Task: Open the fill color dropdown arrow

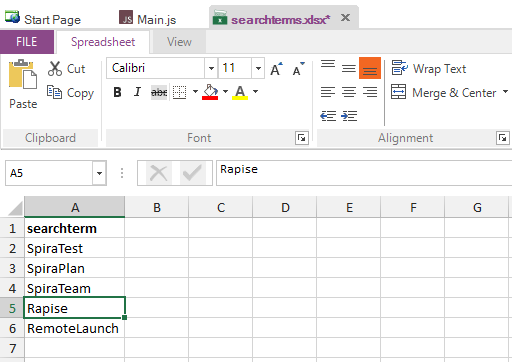Action: (x=225, y=91)
